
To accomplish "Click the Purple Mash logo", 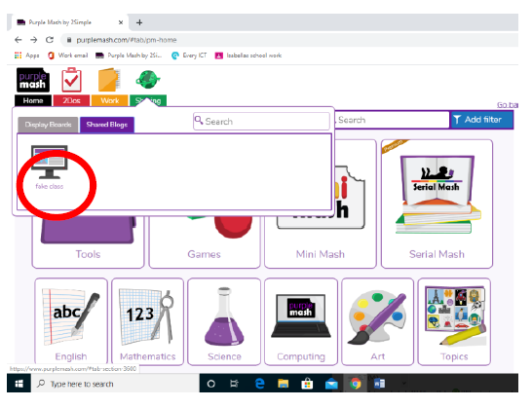I will [33, 81].
